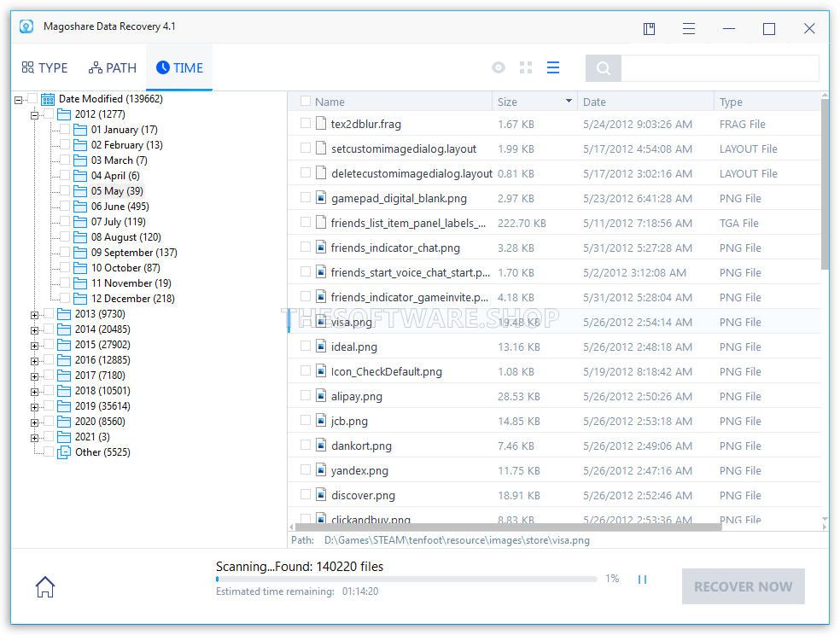The image size is (840, 635).
Task: Click the dankort.png image icon
Action: pos(321,446)
